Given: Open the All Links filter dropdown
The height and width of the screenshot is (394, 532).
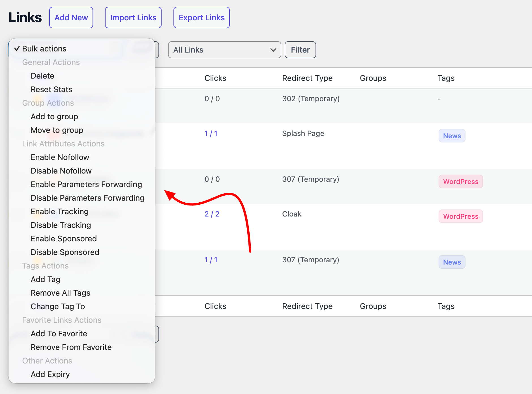Looking at the screenshot, I should (224, 50).
